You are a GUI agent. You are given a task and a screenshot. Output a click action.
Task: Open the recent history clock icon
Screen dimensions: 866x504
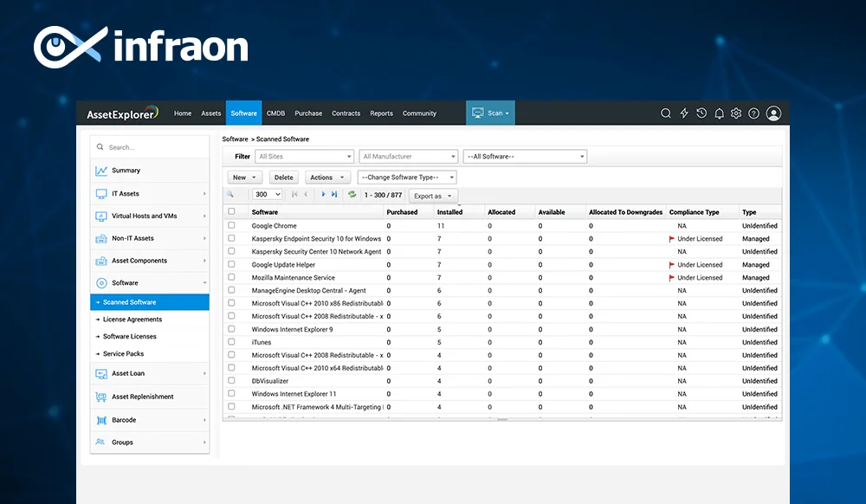click(701, 113)
